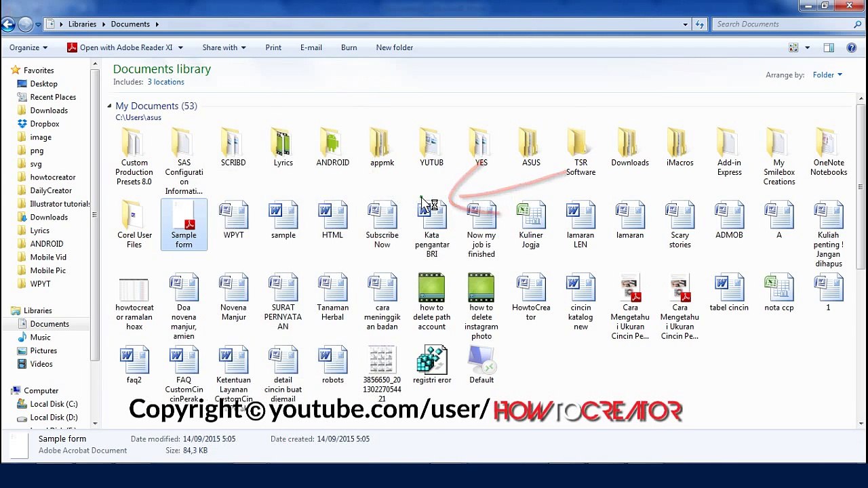The width and height of the screenshot is (868, 488).
Task: Select Dropbox in Favorites sidebar
Action: tap(45, 124)
